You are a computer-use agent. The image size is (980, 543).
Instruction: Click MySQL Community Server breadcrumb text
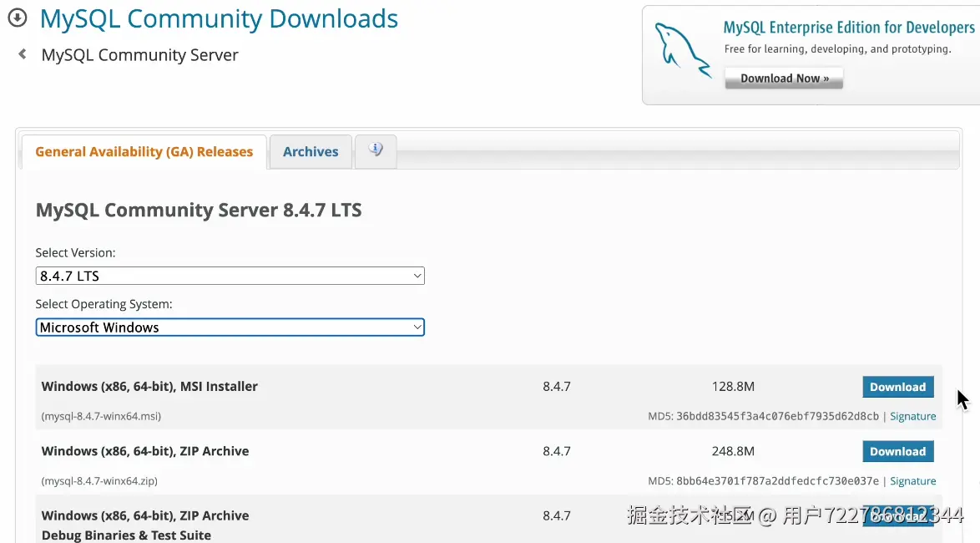click(139, 55)
